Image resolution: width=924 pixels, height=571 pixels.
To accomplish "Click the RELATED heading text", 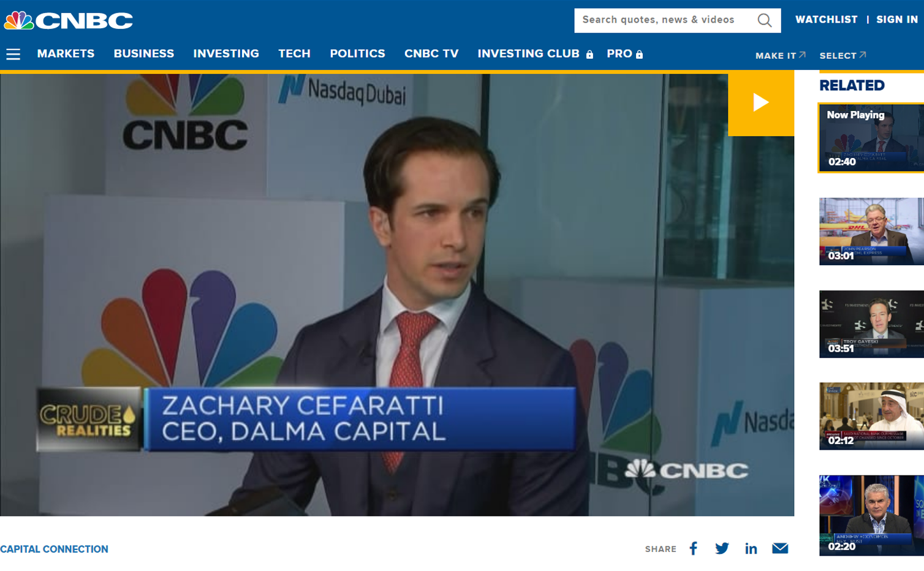I will (x=852, y=85).
